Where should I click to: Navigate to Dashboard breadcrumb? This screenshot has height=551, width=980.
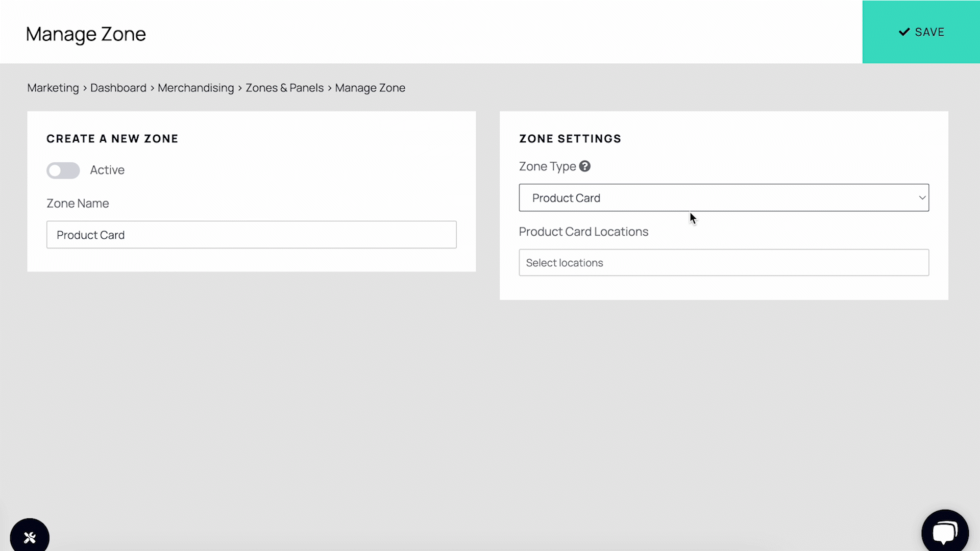click(x=118, y=88)
